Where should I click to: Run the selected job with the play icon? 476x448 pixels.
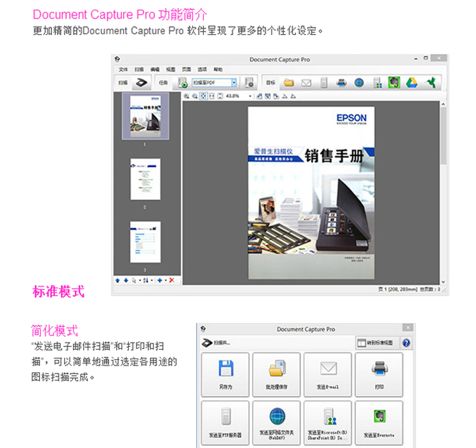click(183, 82)
